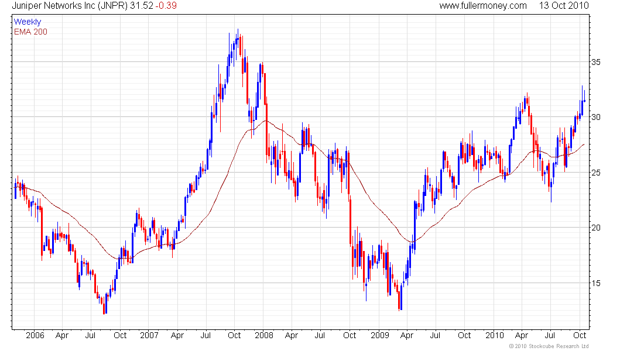Image resolution: width=644 pixels, height=351 pixels.
Task: Click the Oct label before 2010
Action: pos(464,335)
